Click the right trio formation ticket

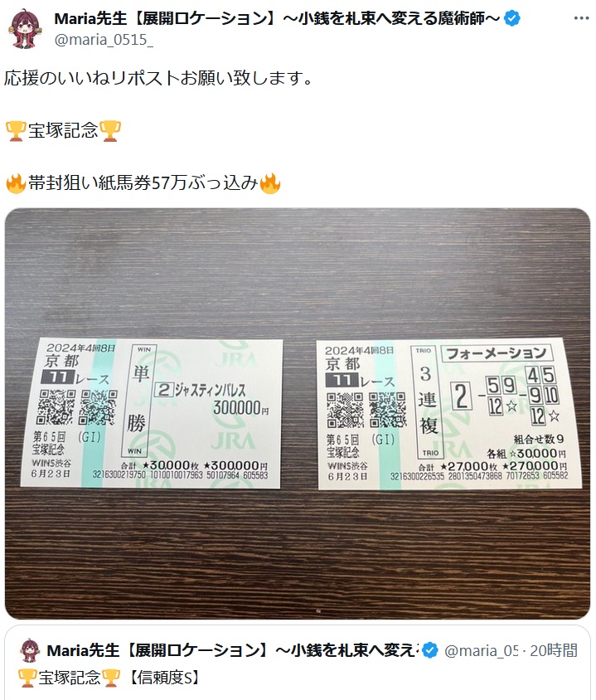(x=449, y=414)
